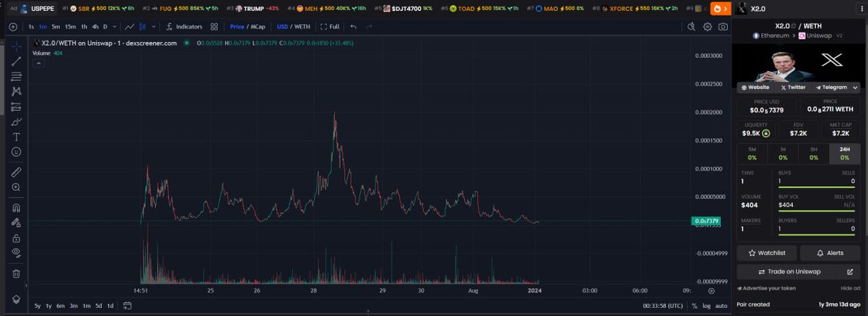Open the forecasting and measurement tools

pos(16,106)
